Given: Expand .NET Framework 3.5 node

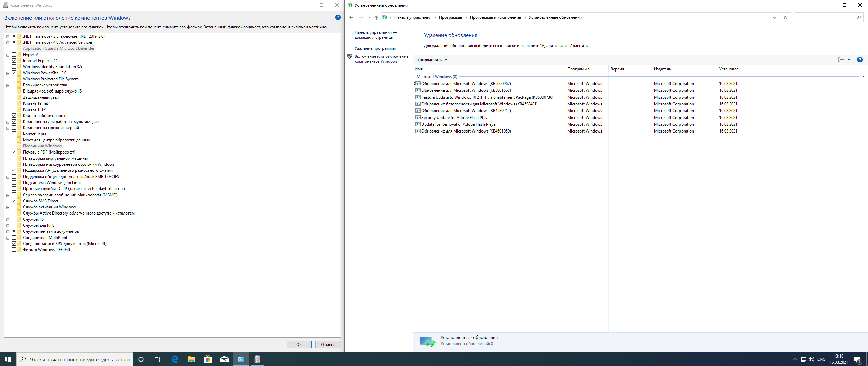Looking at the screenshot, I should (x=8, y=37).
